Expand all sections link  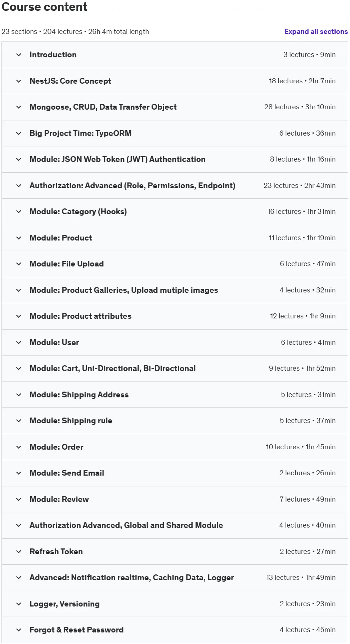316,31
